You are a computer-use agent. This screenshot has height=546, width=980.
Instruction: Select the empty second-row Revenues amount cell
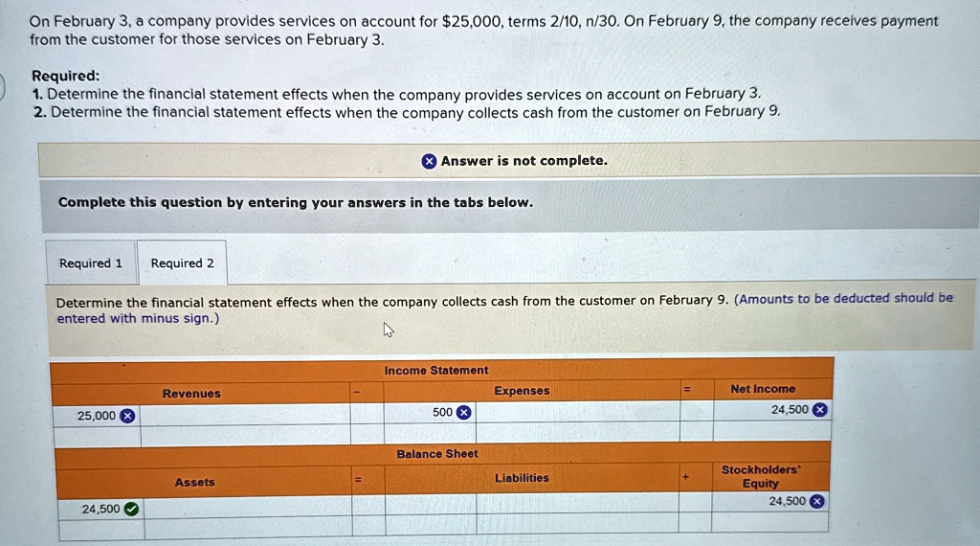[x=98, y=436]
